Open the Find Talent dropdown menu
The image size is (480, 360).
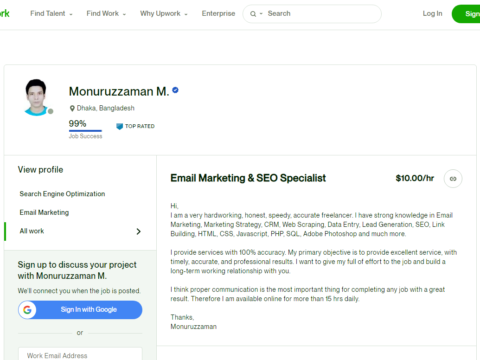tap(51, 14)
